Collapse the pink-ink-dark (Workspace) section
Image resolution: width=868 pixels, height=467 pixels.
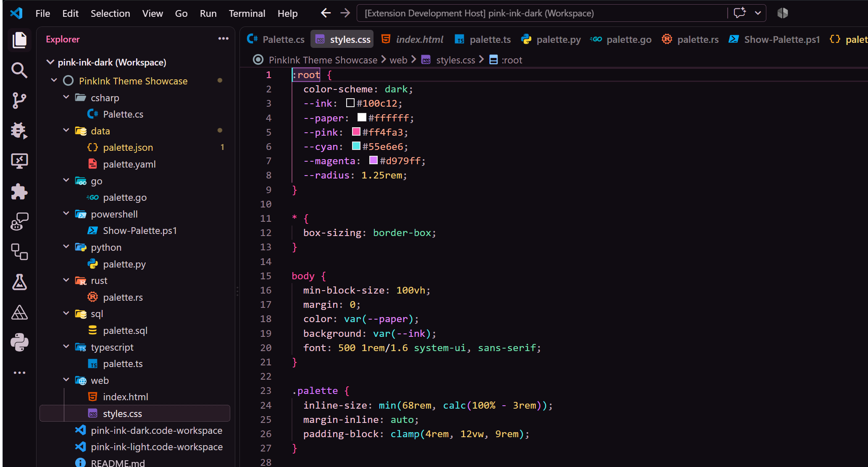pyautogui.click(x=50, y=62)
